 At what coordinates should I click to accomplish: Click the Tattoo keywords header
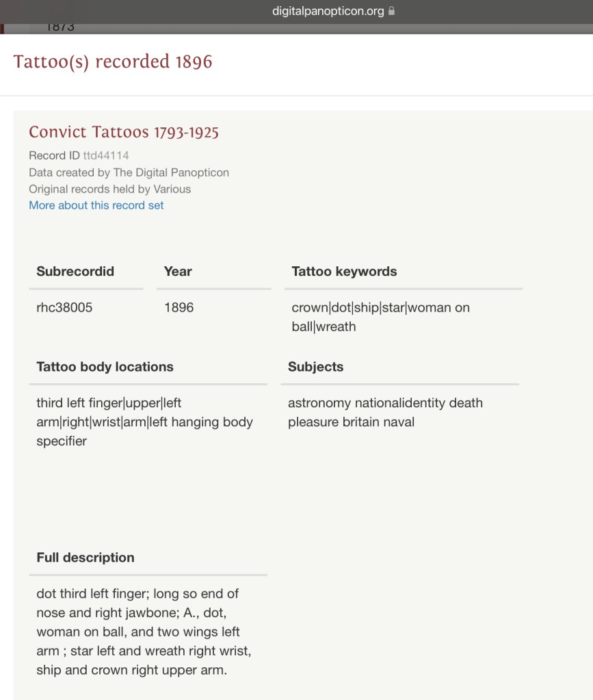344,272
